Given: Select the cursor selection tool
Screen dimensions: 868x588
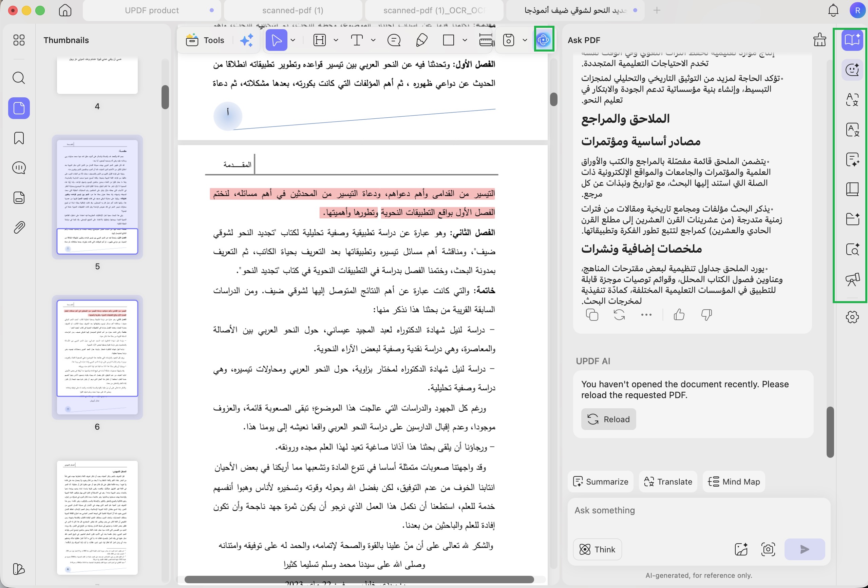Looking at the screenshot, I should (x=277, y=40).
